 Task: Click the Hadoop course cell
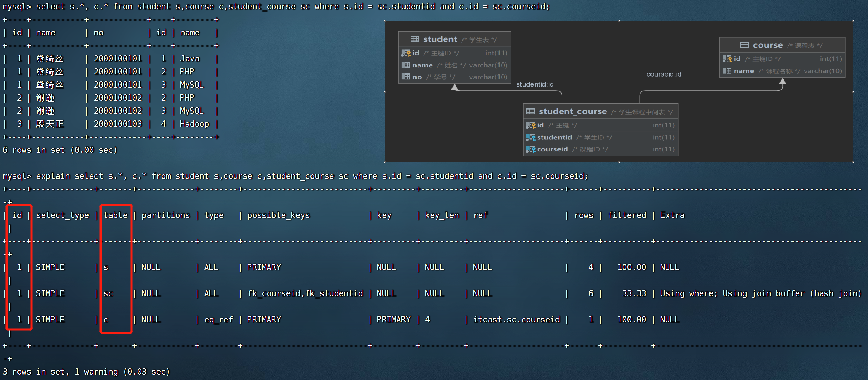click(194, 124)
